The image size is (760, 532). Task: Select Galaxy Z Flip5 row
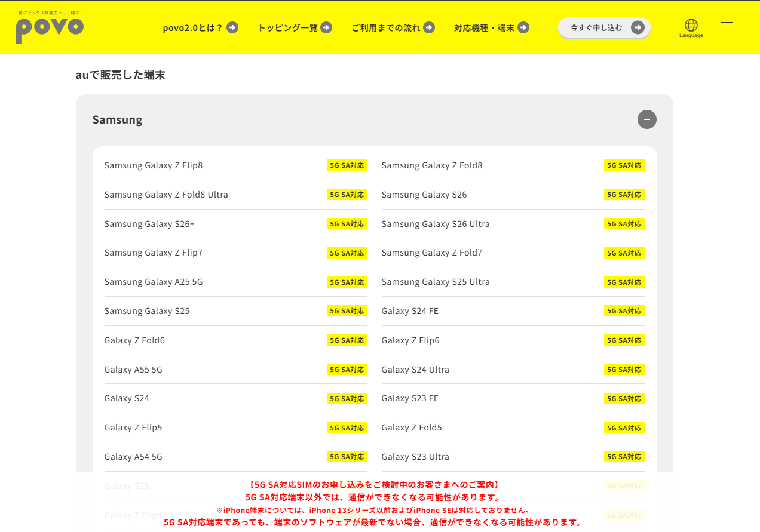(x=236, y=428)
